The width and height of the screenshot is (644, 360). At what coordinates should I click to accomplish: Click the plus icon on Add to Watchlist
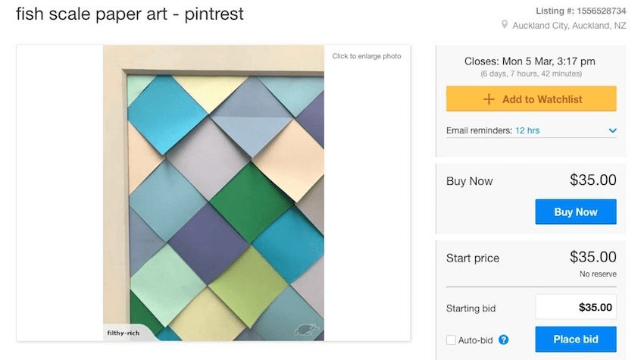[x=489, y=99]
